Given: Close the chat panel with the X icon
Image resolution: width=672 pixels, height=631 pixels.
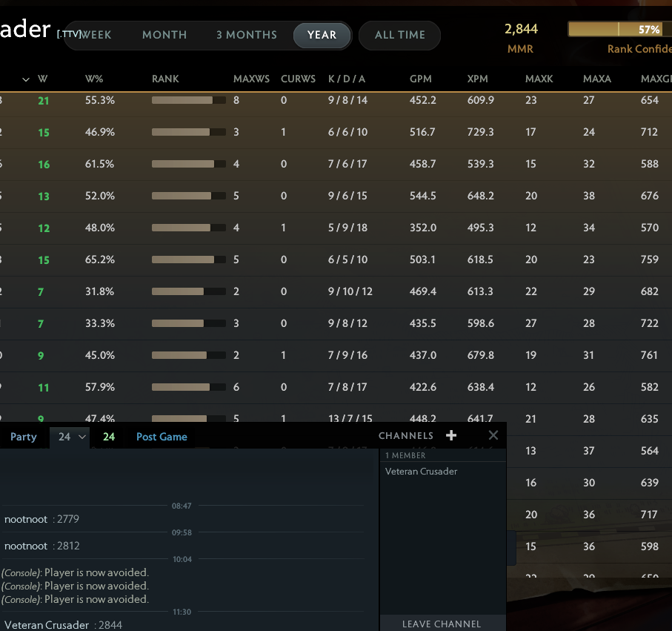Looking at the screenshot, I should (x=493, y=435).
